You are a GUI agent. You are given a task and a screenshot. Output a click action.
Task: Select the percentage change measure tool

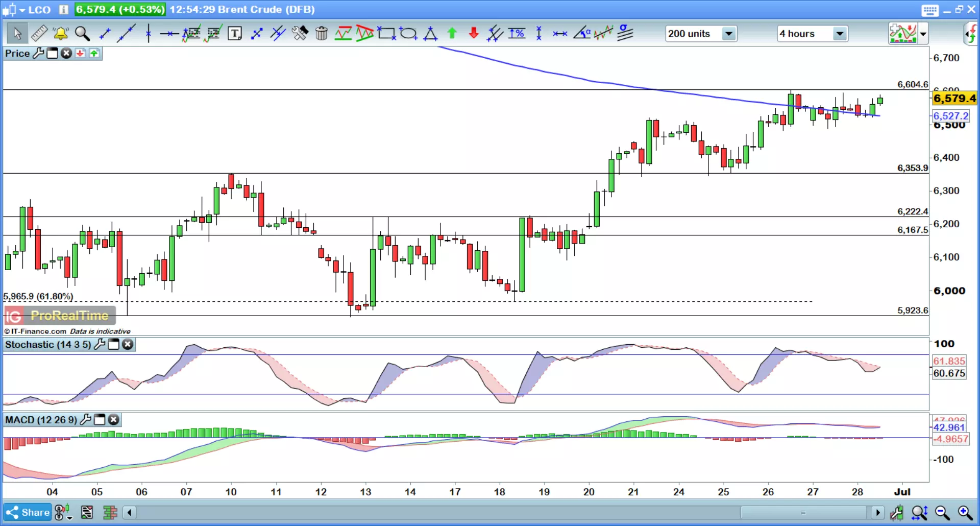coord(517,34)
